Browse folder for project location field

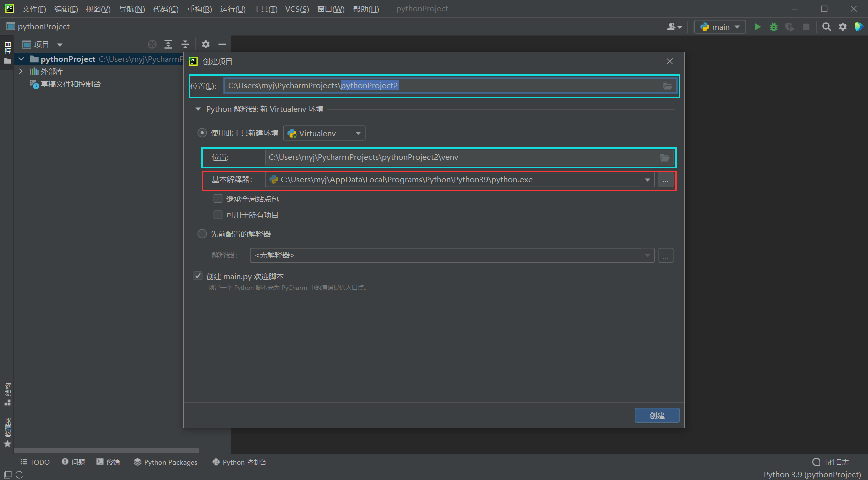(x=668, y=86)
